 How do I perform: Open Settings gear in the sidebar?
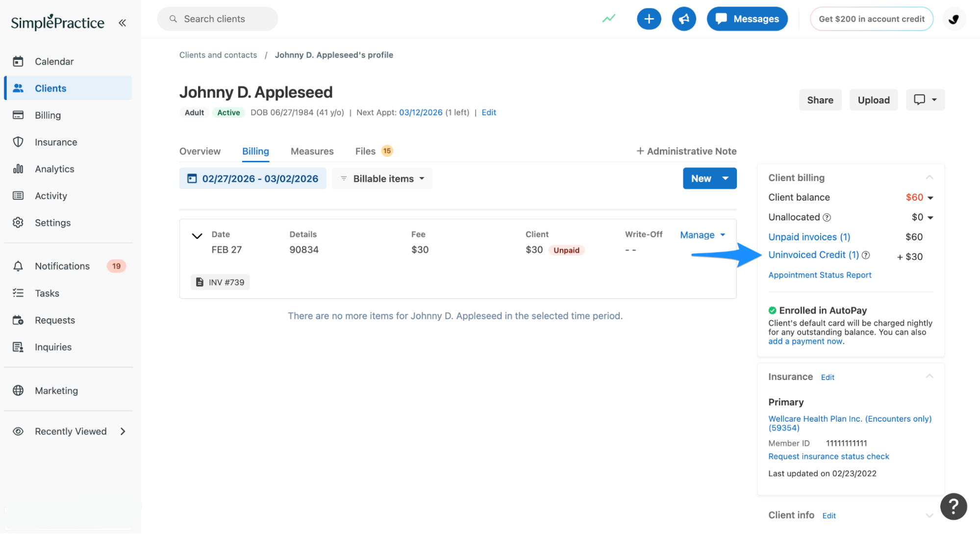click(52, 223)
